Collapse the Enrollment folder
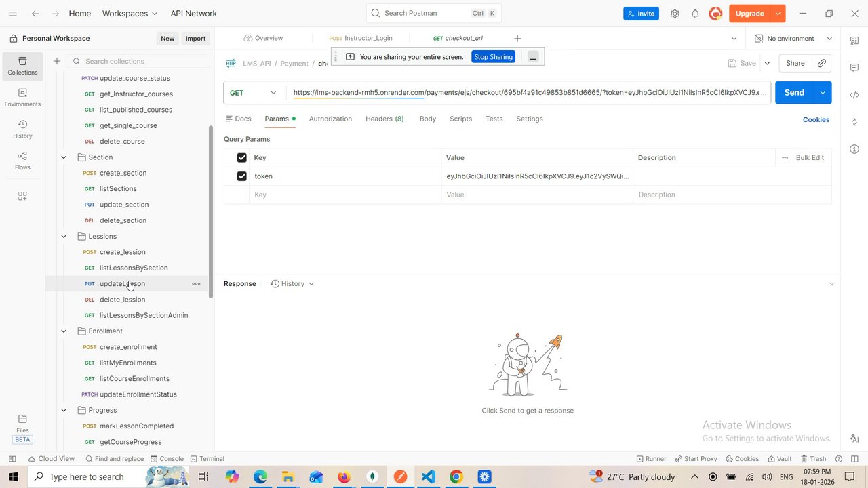The height and width of the screenshot is (488, 868). point(64,331)
